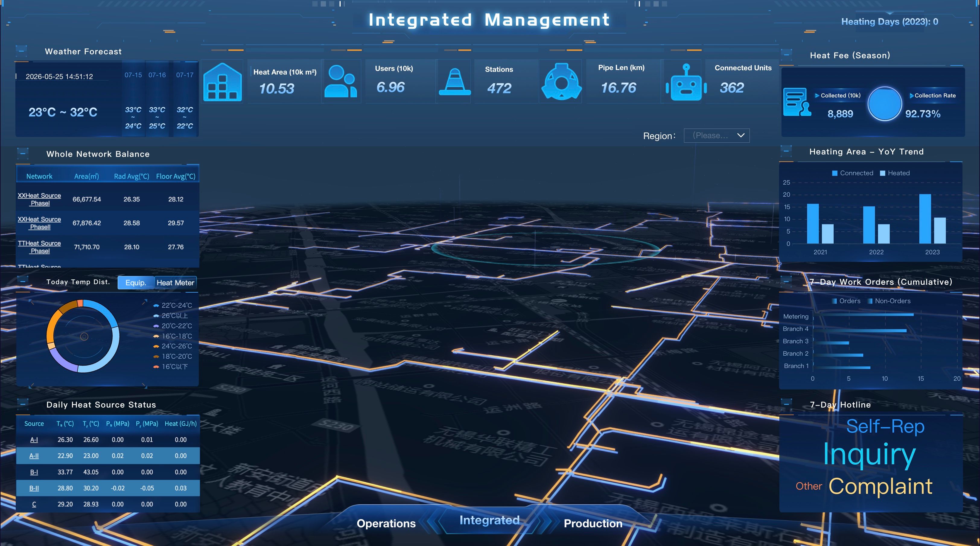Click the Collection Rate 92.73% value
The height and width of the screenshot is (546, 980).
(923, 114)
